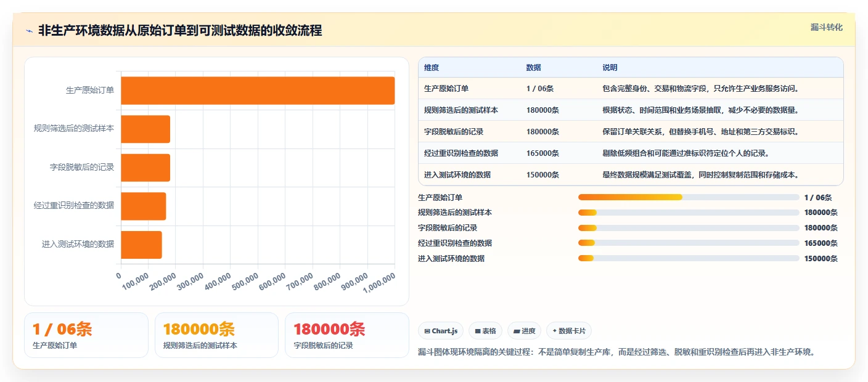Viewport: 868px width, 382px height.
Task: Click description starting 根据状态、时间范围
Action: [x=701, y=110]
